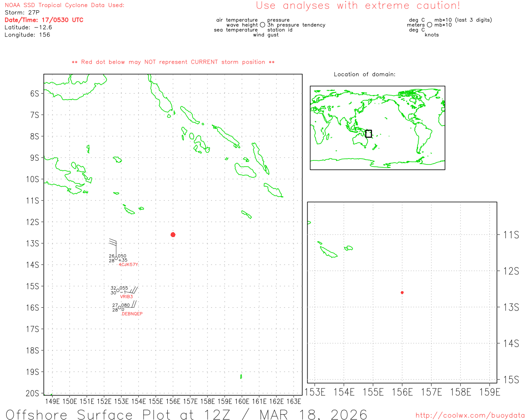Click station circle marker for 4CJK57Y

click(x=116, y=258)
